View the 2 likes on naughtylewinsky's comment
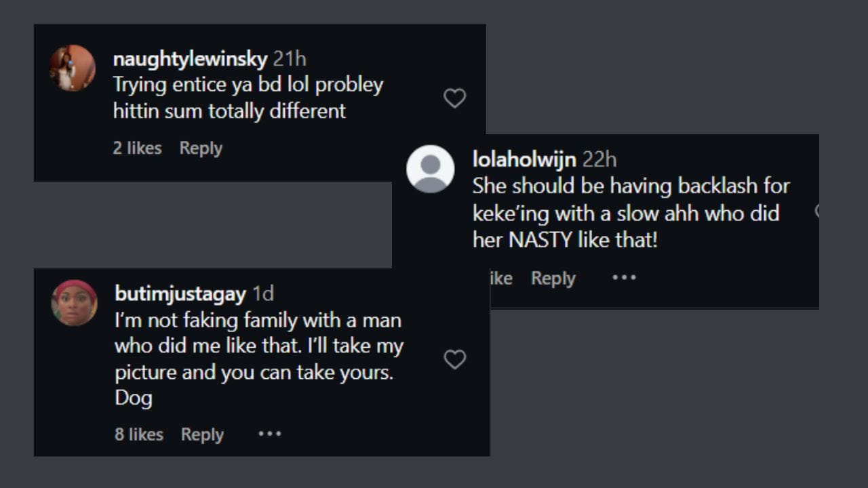Screen dimensions: 868x488 [x=137, y=148]
